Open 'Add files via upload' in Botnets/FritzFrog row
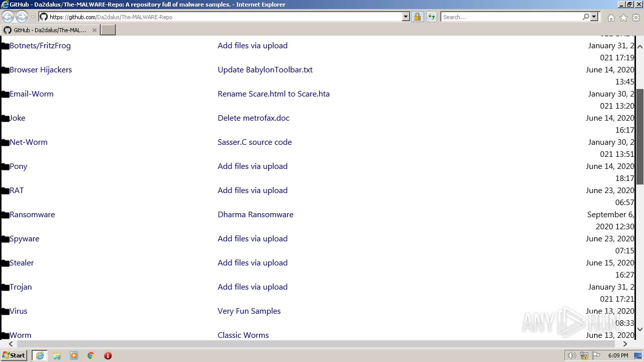Image resolution: width=644 pixels, height=362 pixels. pos(253,45)
